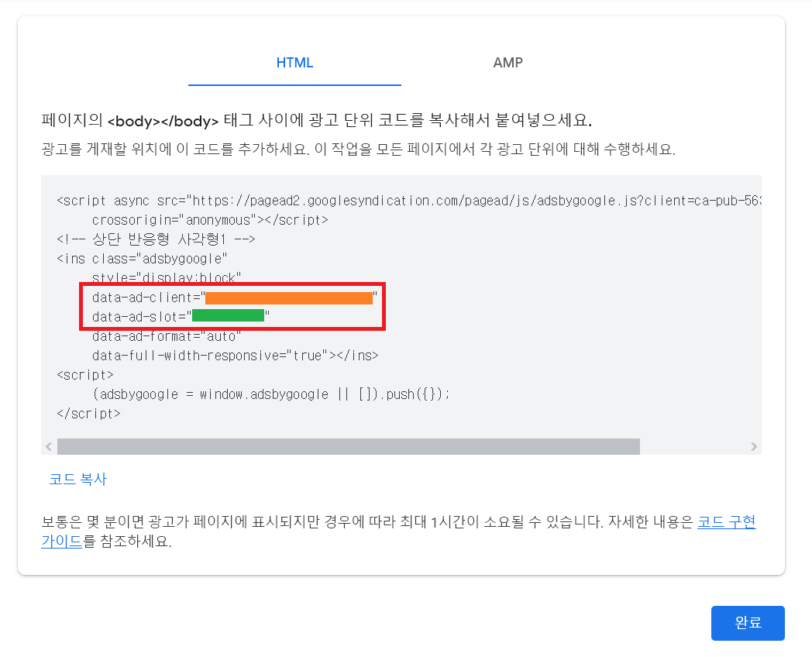Click the data-ad-slot attribute line
Screen dimensions: 812x657
point(181,317)
